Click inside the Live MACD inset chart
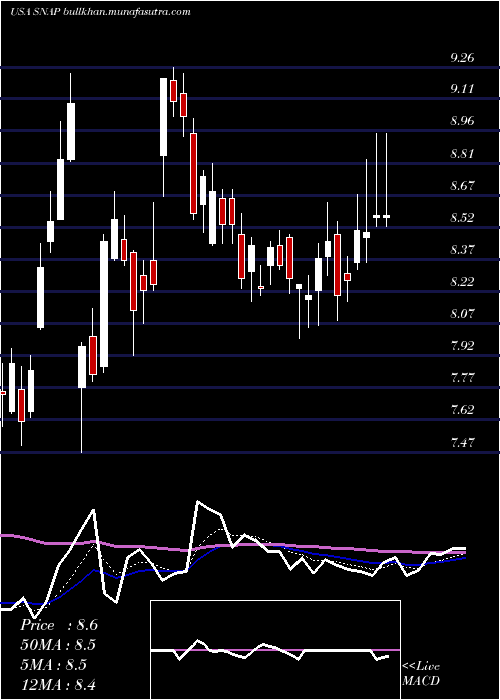 click(275, 650)
